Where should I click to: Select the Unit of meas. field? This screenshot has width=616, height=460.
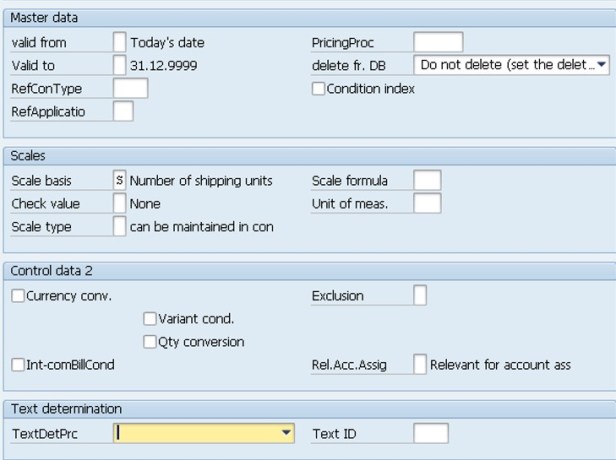427,204
